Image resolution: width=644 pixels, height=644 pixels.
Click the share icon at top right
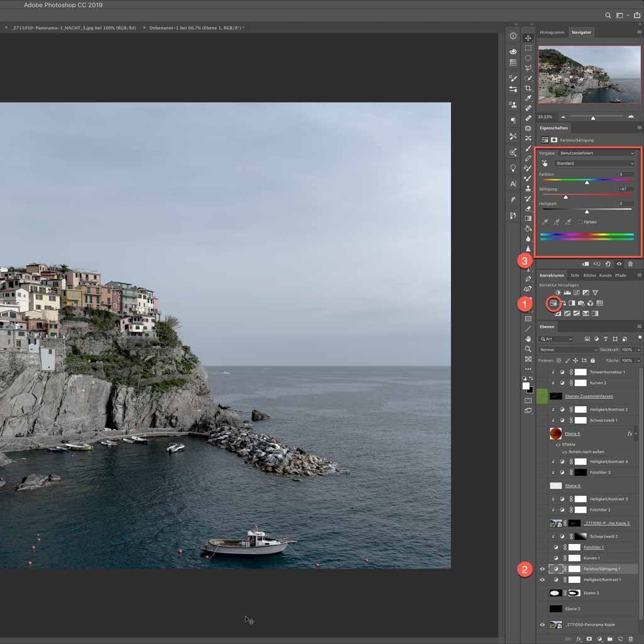[x=637, y=15]
